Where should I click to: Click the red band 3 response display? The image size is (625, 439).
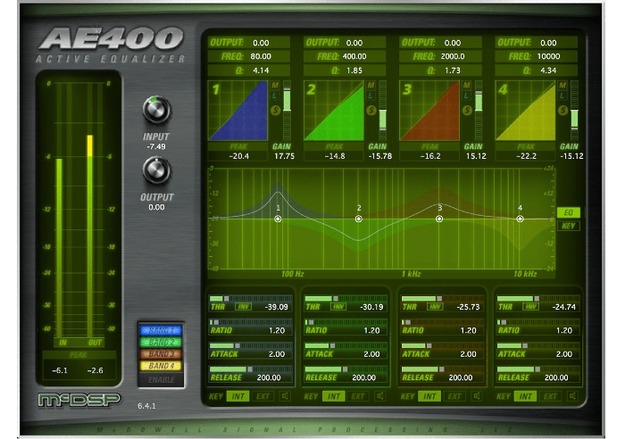point(430,110)
